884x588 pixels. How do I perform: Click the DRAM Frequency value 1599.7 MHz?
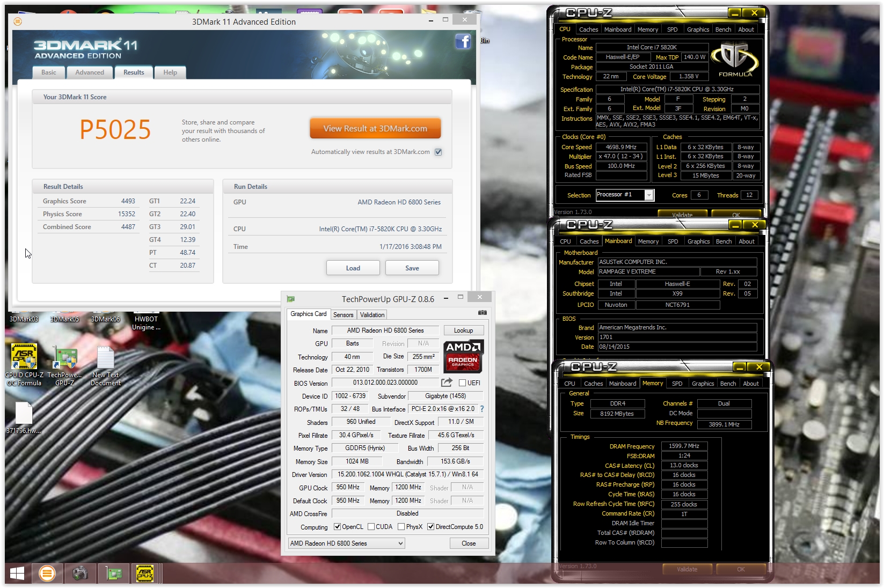point(684,446)
